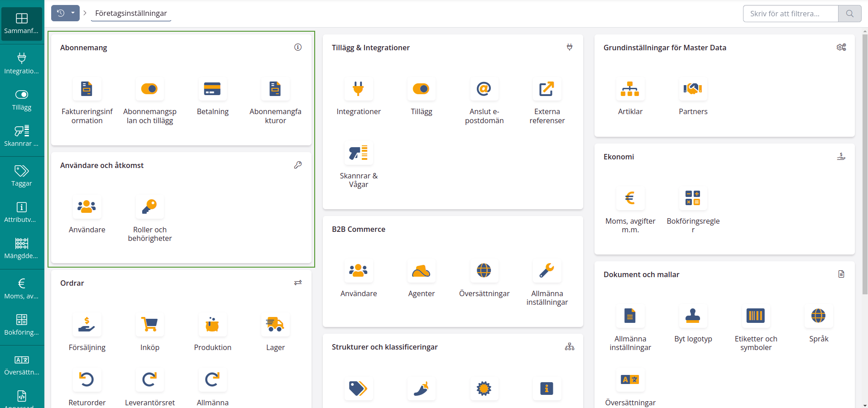Click the Företagsinställningar breadcrumb link
Image resolution: width=868 pixels, height=408 pixels.
click(x=131, y=13)
